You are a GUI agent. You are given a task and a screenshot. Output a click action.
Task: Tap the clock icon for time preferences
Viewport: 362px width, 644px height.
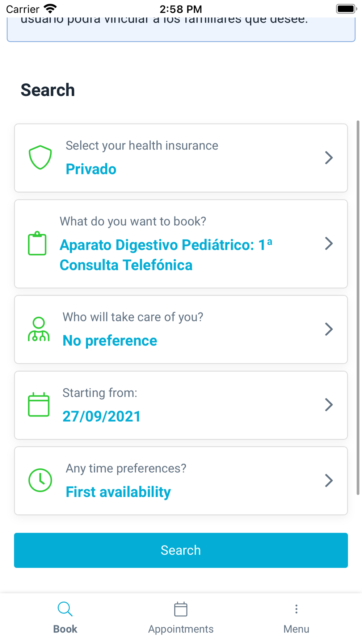point(40,480)
